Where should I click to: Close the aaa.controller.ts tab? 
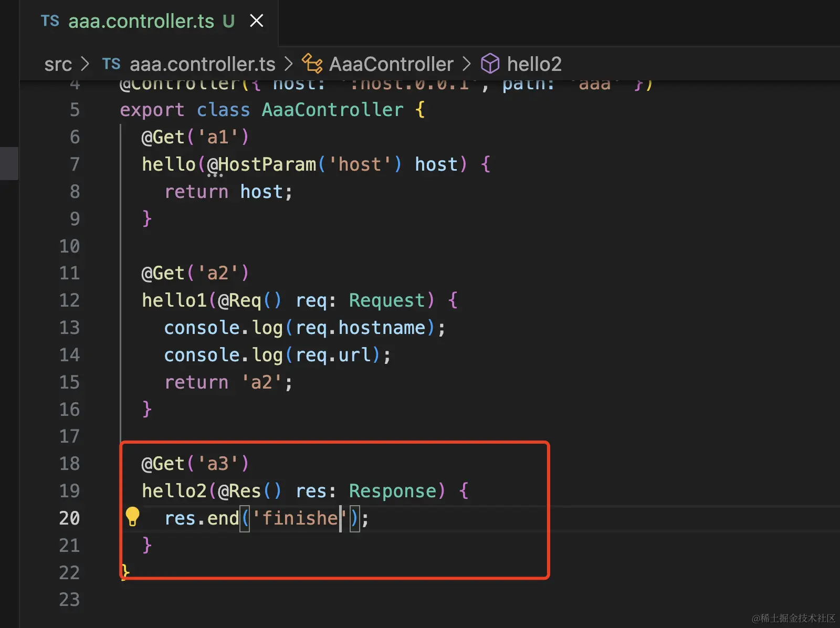click(256, 21)
